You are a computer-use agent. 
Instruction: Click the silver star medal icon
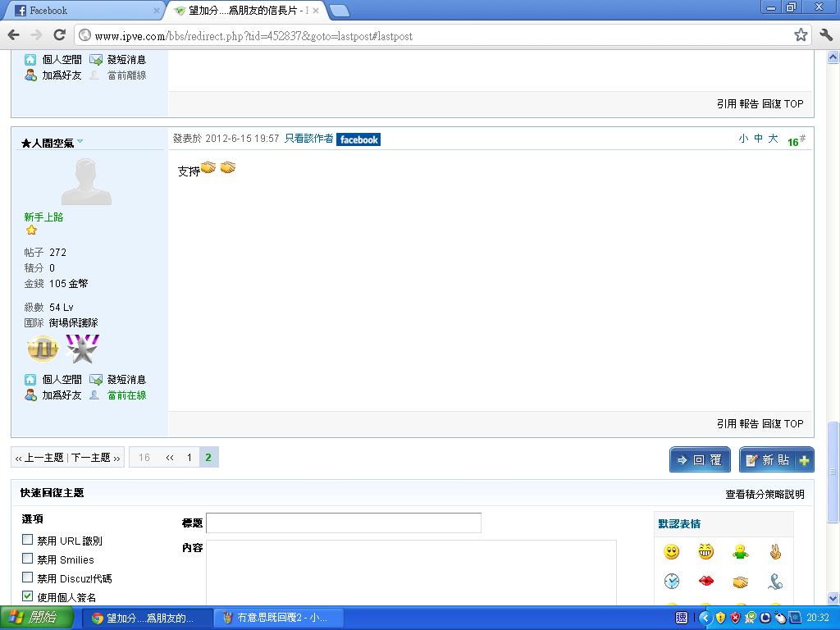[x=82, y=349]
